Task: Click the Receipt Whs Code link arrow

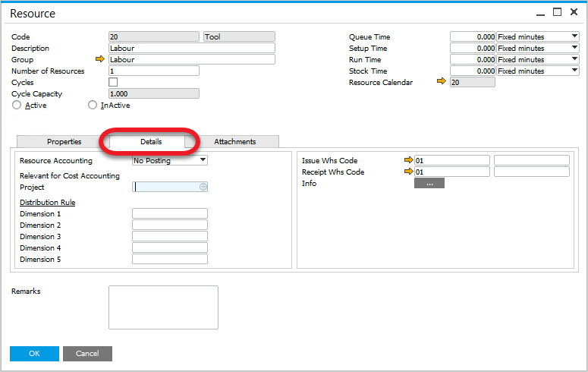Action: click(x=408, y=172)
